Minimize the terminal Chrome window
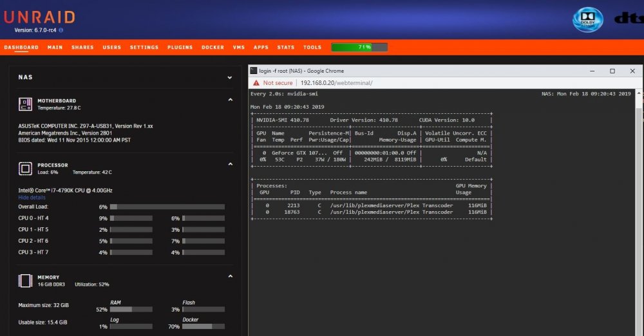Image resolution: width=644 pixels, height=336 pixels. 592,71
